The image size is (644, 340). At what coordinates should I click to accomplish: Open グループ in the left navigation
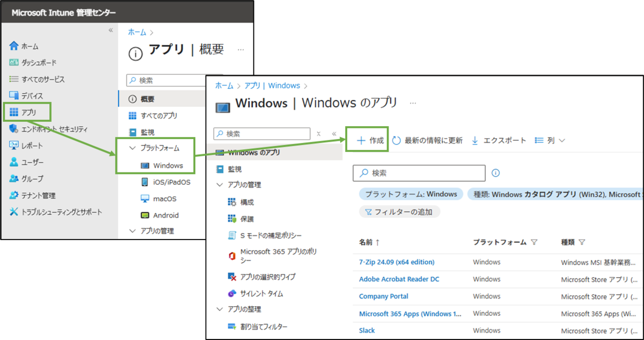(x=26, y=179)
